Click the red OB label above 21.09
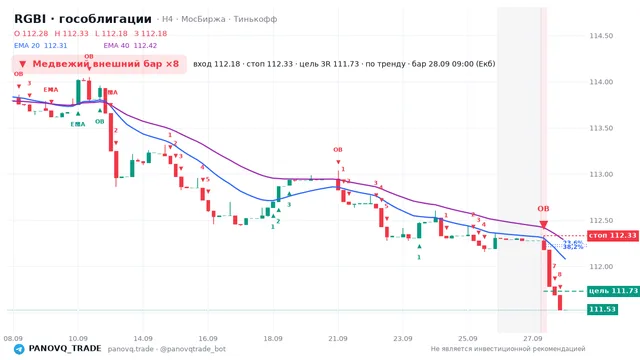The height and width of the screenshot is (360, 640). point(338,150)
